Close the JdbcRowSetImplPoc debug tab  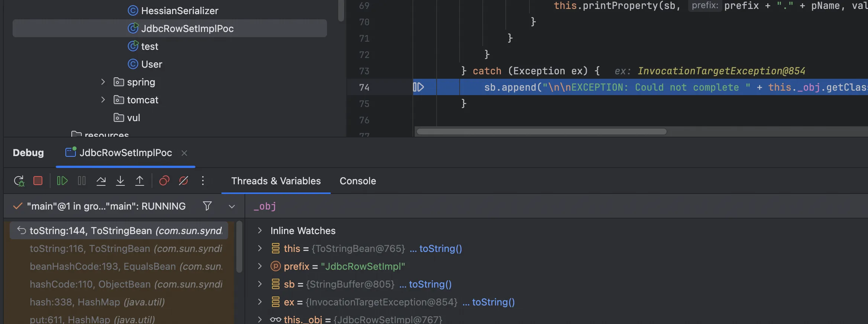pos(184,153)
